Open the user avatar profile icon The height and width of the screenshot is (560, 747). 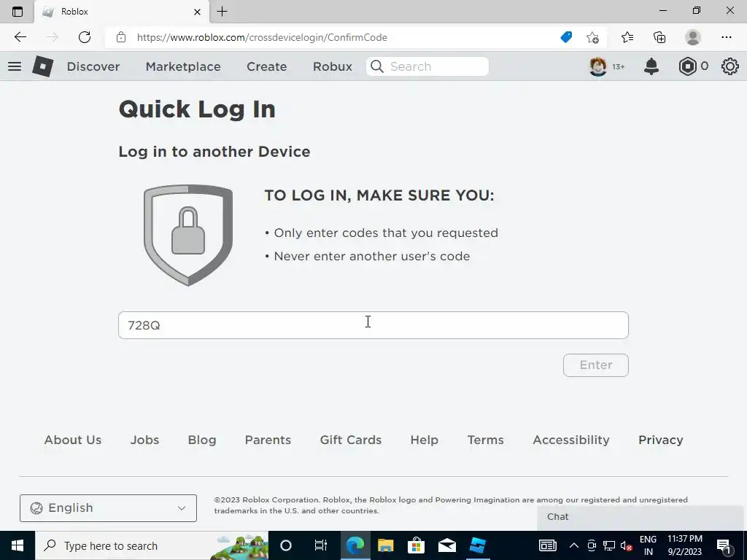(598, 66)
